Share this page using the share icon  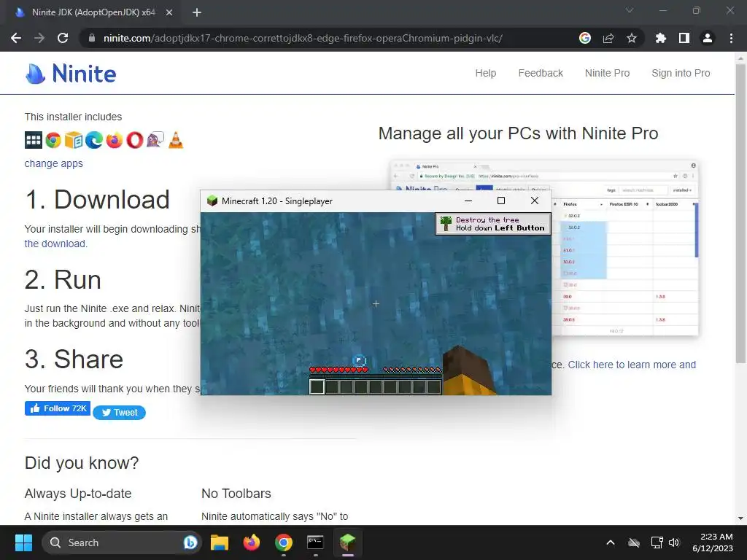(x=608, y=38)
